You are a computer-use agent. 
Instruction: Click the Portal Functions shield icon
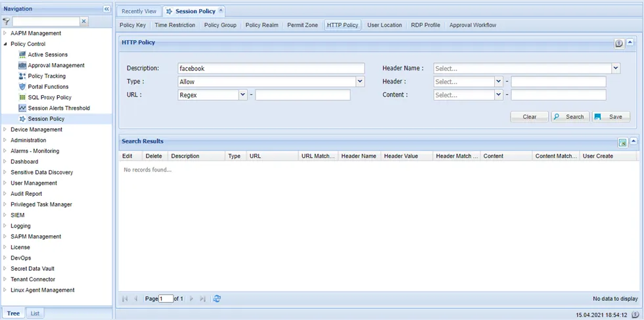pyautogui.click(x=22, y=87)
